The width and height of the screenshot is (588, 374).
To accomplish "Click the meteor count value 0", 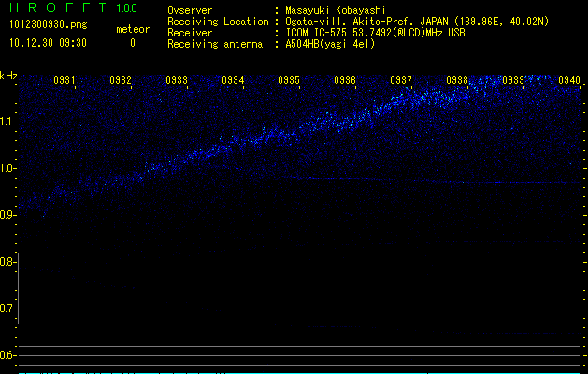I will click(133, 43).
